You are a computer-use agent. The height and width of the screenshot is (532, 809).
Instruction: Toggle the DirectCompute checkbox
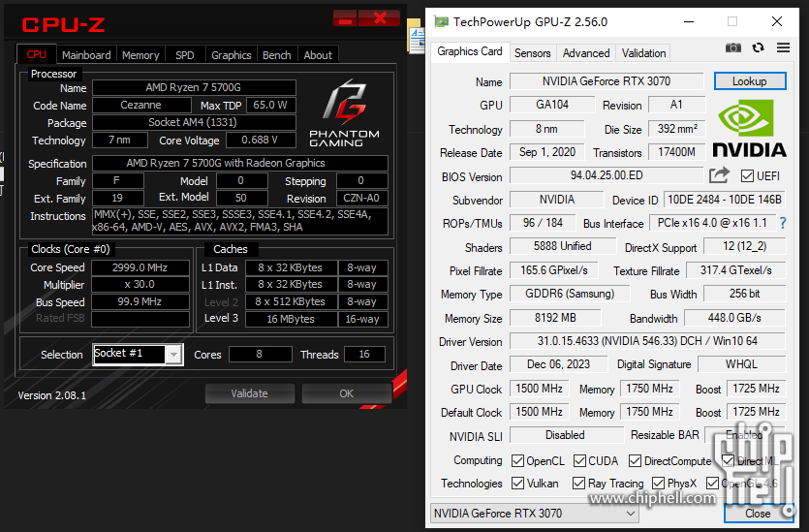(x=635, y=460)
